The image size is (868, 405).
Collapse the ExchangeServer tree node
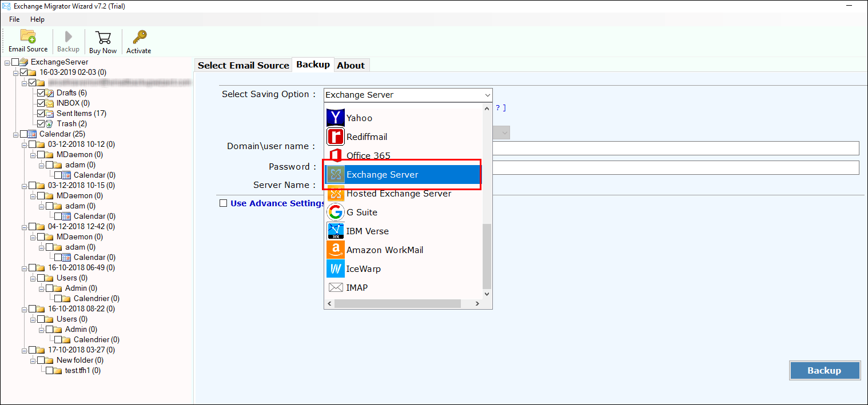click(x=7, y=62)
